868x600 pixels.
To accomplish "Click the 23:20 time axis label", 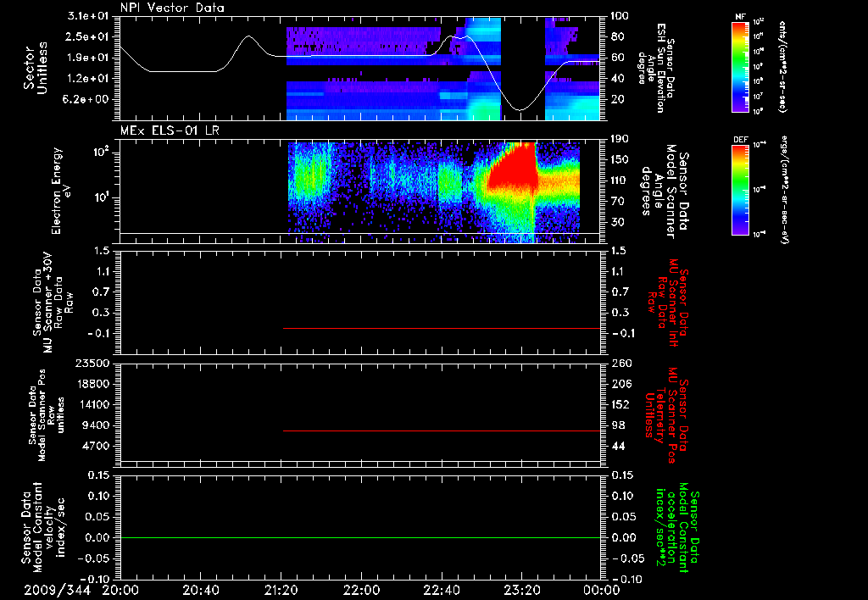I will coord(522,590).
